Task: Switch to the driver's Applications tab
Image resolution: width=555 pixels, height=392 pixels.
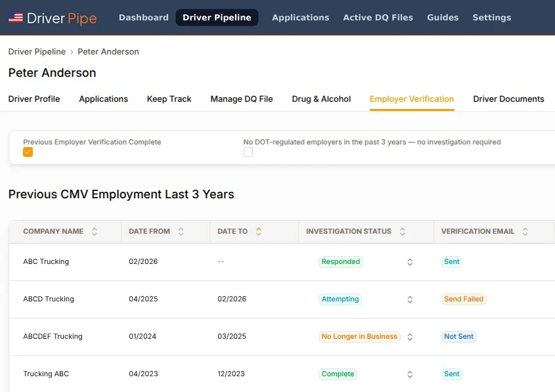Action: (x=103, y=99)
